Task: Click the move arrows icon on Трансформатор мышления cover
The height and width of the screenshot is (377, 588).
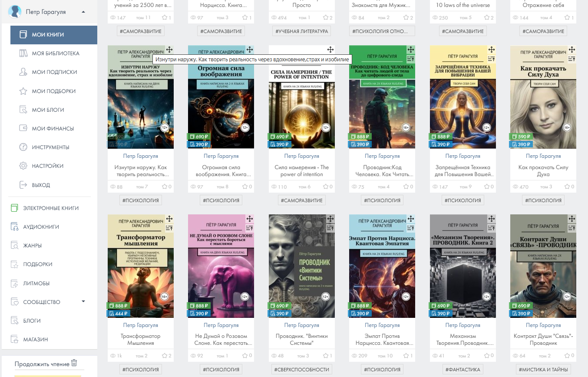Action: click(170, 219)
